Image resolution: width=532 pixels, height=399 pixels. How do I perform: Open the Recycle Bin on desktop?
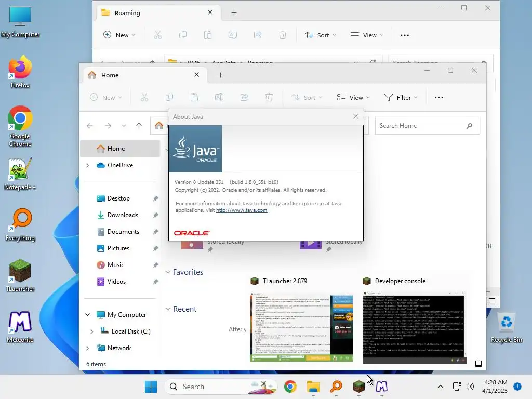506,327
